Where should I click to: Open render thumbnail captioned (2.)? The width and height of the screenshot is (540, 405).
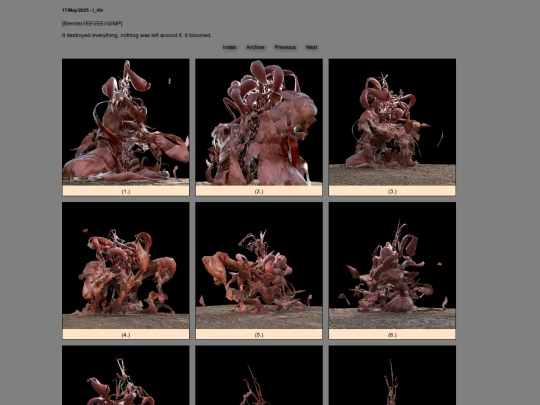tap(259, 122)
